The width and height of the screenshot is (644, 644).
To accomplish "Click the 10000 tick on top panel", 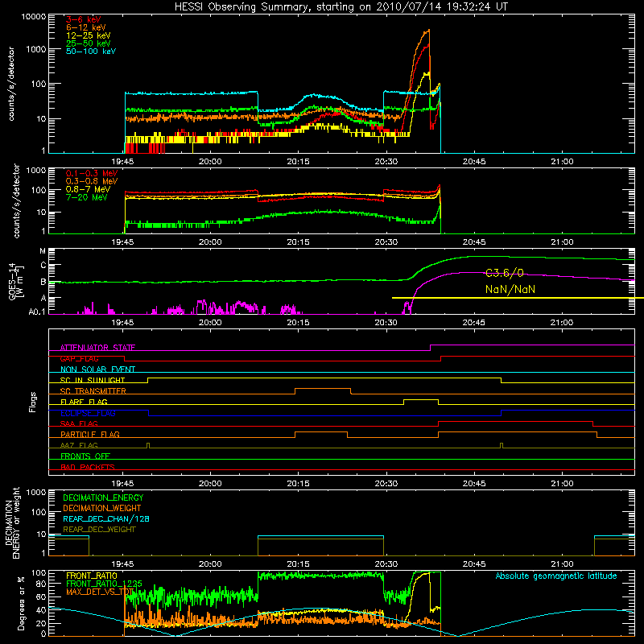I will pyautogui.click(x=34, y=16).
